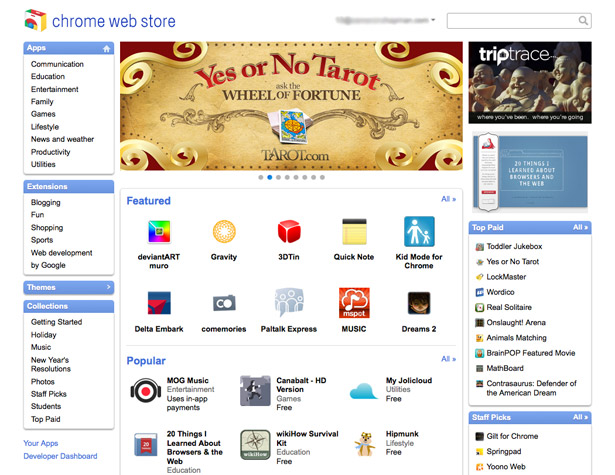Open the Gravity app icon
Screen dimensions: 615x475
pos(224,231)
